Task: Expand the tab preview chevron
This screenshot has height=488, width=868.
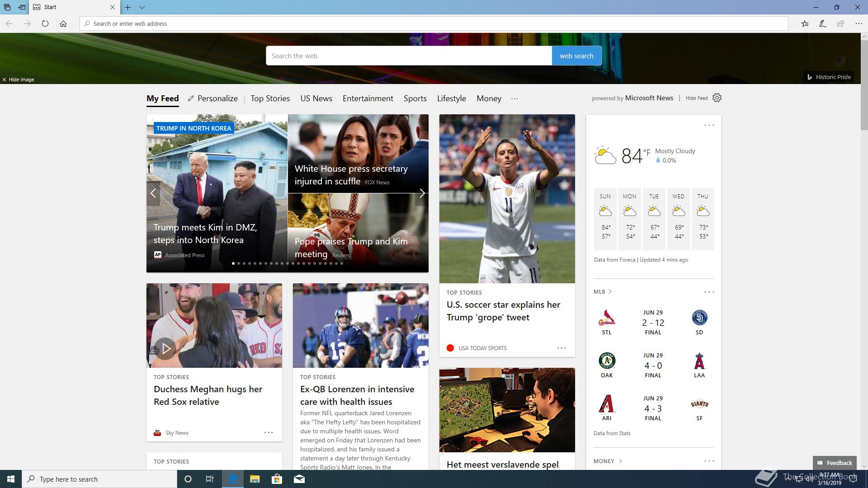Action: [142, 7]
